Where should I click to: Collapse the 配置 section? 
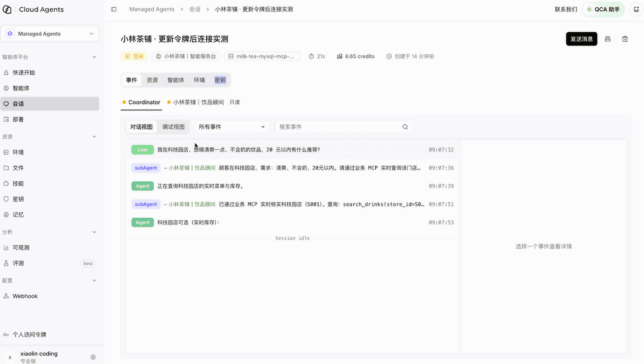[x=94, y=280]
